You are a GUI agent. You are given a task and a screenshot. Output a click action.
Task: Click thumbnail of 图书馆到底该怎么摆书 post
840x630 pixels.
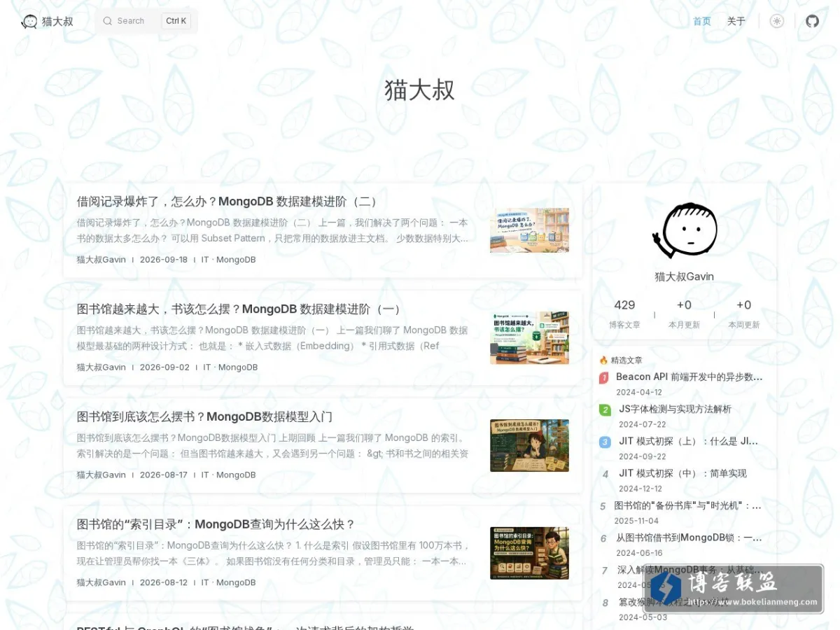click(x=529, y=445)
